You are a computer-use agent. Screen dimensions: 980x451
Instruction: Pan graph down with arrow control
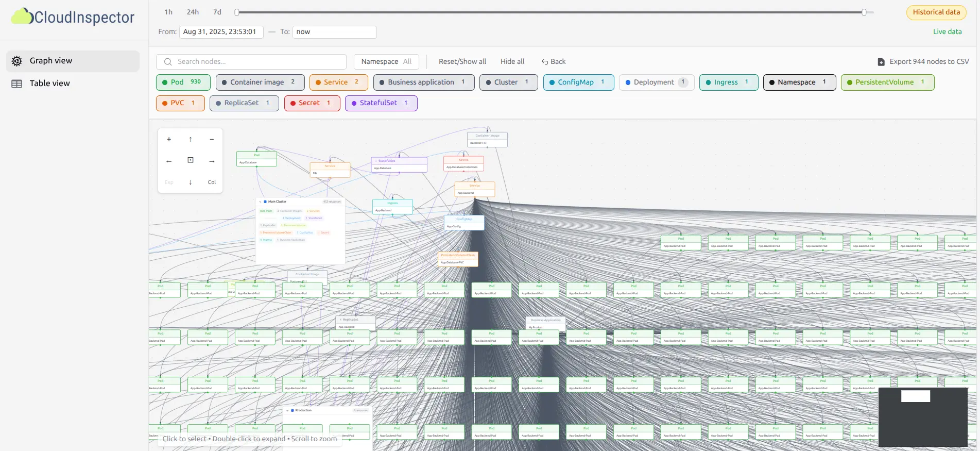(191, 182)
